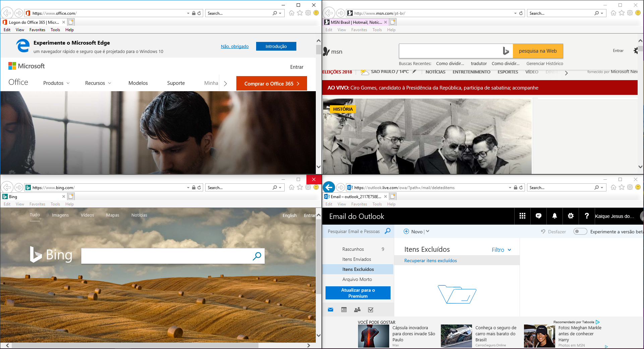Open the Outlook notifications bell
The height and width of the screenshot is (349, 644).
pos(554,216)
